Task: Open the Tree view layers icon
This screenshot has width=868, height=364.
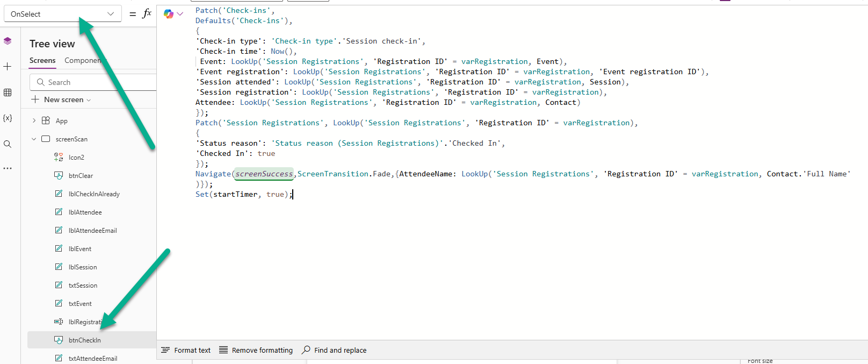Action: click(8, 41)
